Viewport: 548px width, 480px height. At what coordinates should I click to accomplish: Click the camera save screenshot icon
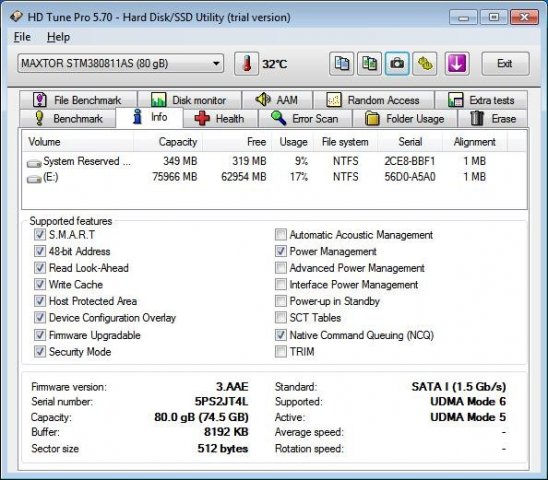click(397, 64)
